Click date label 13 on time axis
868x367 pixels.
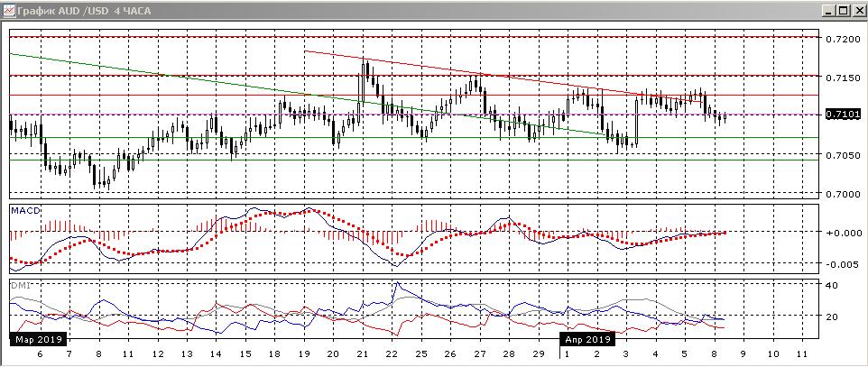[187, 353]
